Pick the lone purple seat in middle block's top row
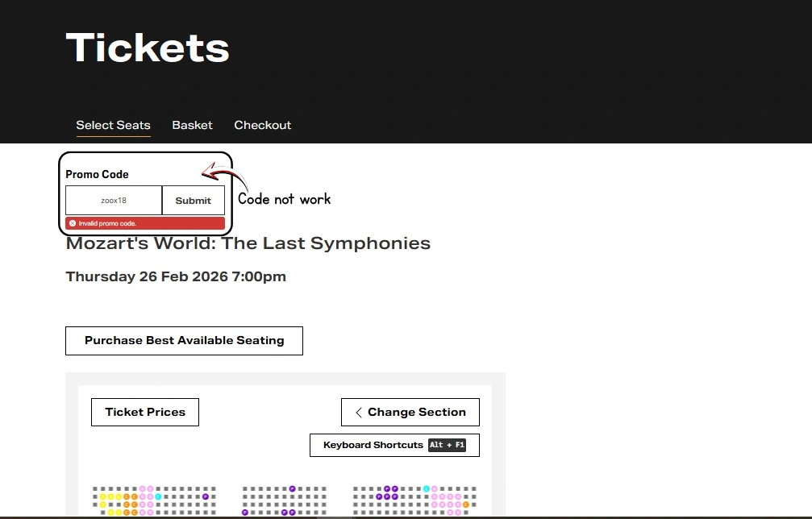Viewport: 812px width, 519px height. (x=292, y=489)
